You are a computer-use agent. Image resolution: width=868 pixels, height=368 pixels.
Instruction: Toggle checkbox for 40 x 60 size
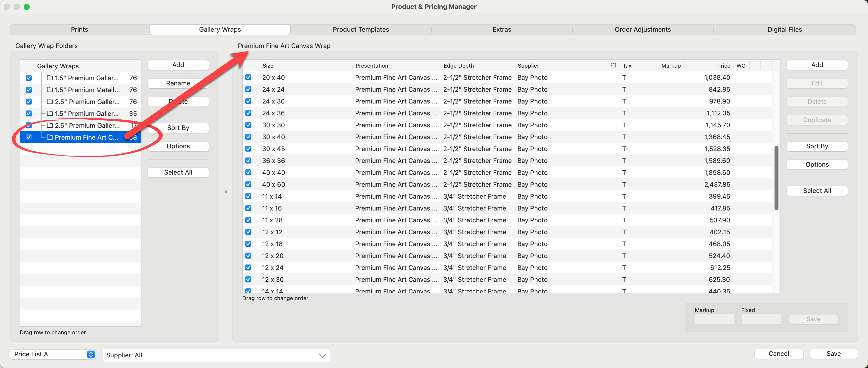point(248,184)
